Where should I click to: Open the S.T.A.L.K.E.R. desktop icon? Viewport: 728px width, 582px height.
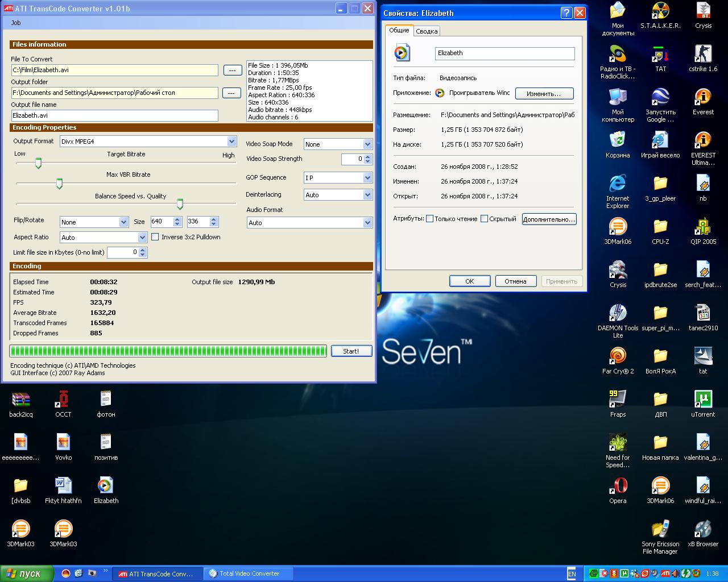(x=660, y=11)
